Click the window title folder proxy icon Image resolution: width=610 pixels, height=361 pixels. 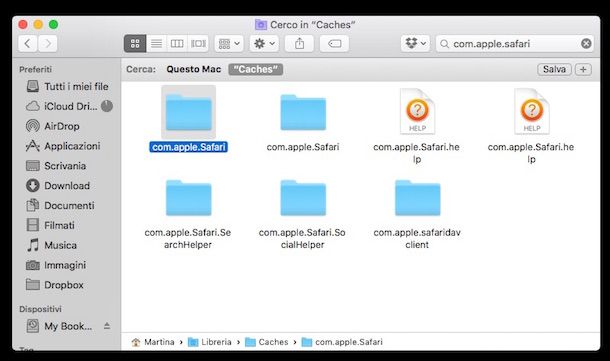click(261, 25)
